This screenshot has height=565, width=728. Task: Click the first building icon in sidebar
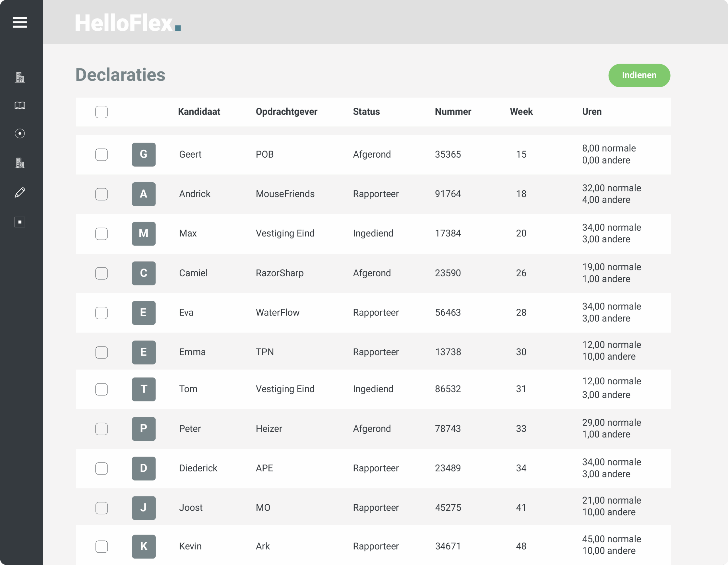click(20, 77)
